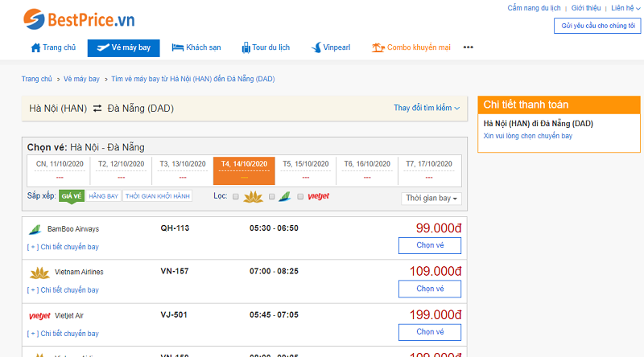Image resolution: width=644 pixels, height=357 pixels.
Task: Click Chọn vé for 109.000đ VN-157 flight
Action: tap(430, 289)
